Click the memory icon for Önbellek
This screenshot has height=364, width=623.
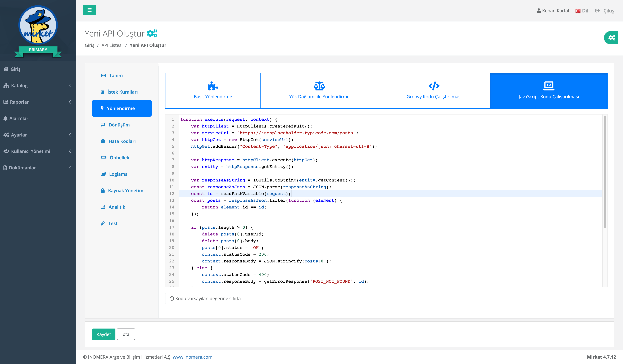point(104,158)
